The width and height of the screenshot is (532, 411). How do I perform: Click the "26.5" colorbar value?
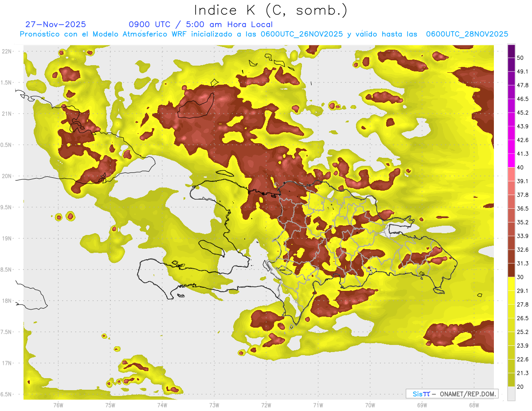[523, 318]
